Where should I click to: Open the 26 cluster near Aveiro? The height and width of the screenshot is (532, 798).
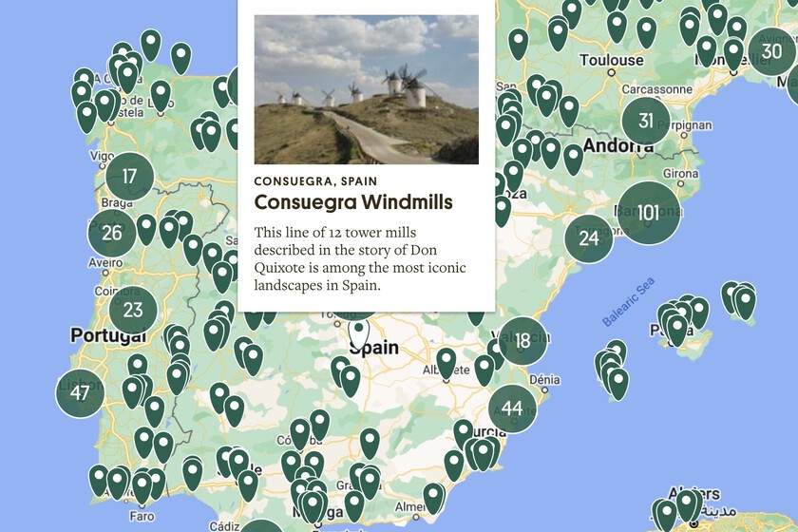pos(112,233)
